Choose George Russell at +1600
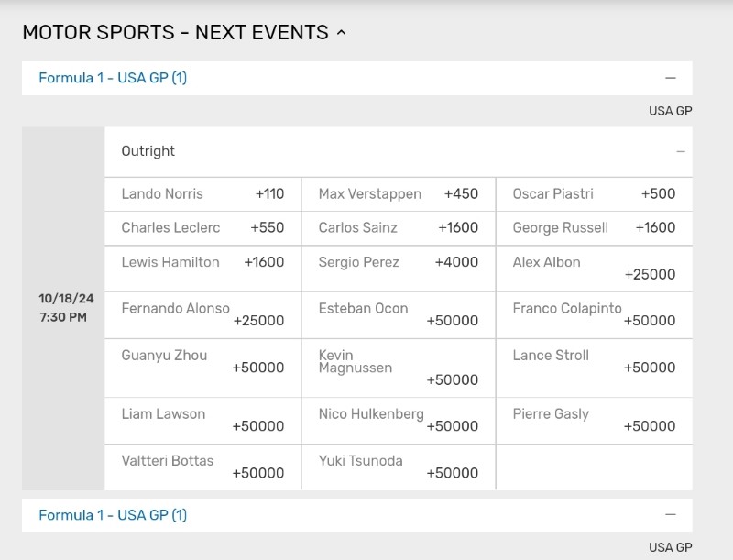733x560 pixels. tap(594, 228)
